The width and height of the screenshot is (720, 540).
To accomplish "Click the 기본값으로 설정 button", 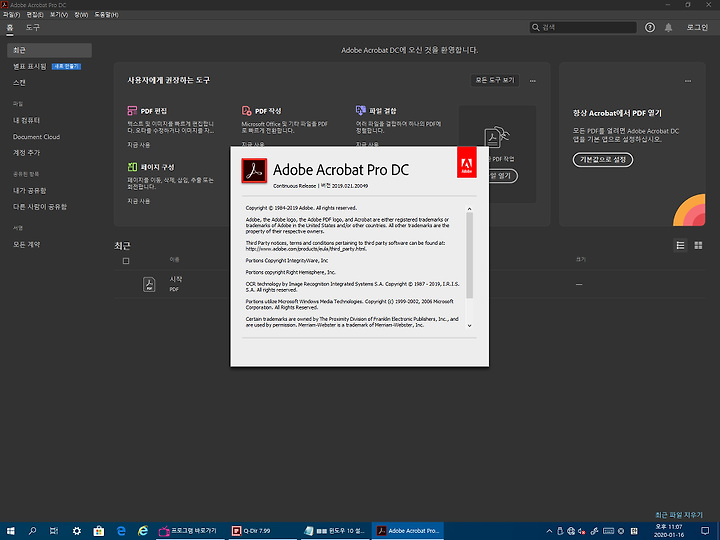I will coord(603,160).
